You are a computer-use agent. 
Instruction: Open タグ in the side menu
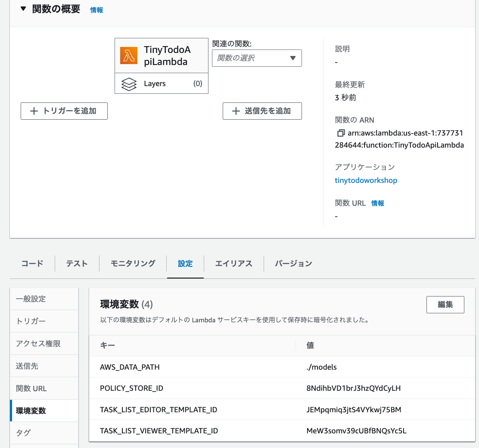tap(44, 433)
